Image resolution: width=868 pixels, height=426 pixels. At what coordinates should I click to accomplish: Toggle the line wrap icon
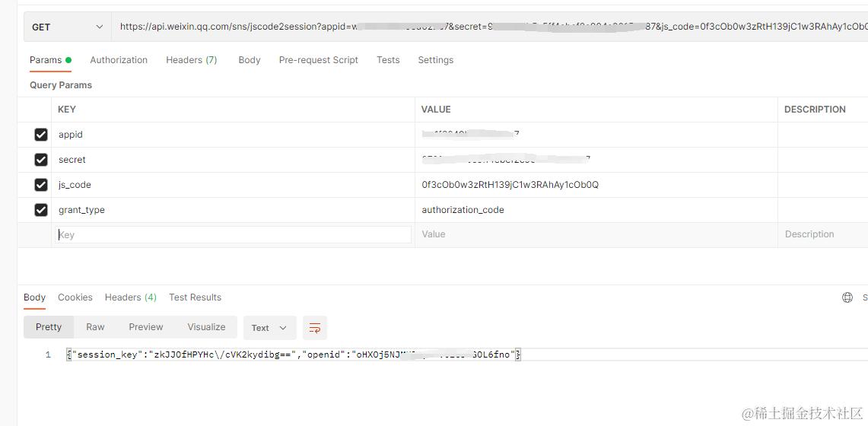315,328
